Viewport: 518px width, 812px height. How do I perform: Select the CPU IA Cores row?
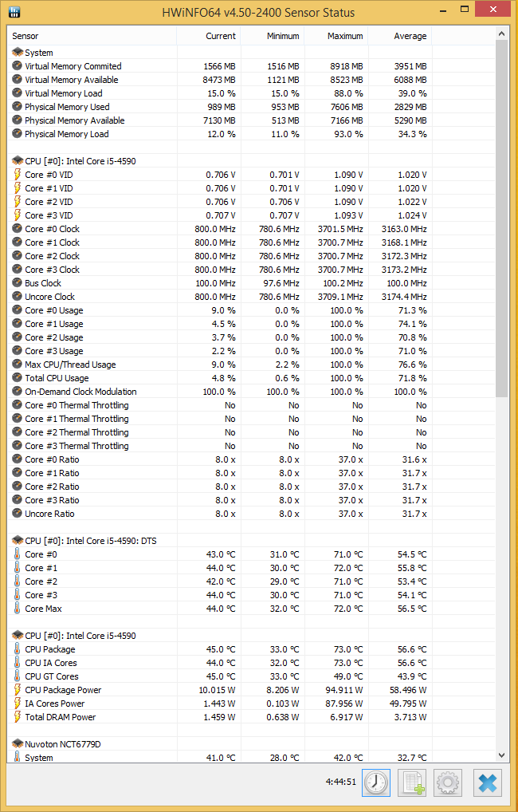[251, 663]
